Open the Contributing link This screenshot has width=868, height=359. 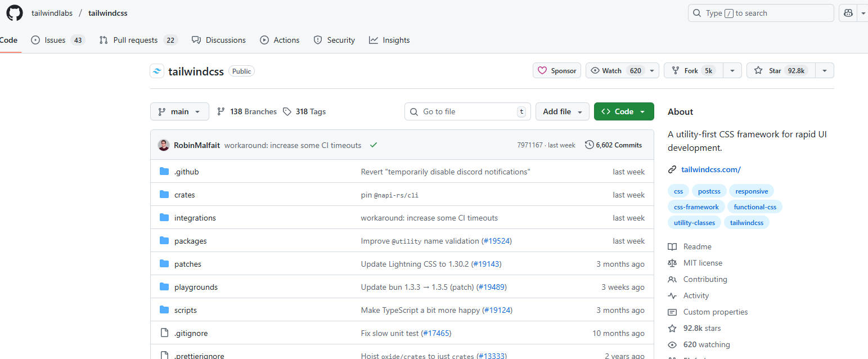(x=698, y=279)
